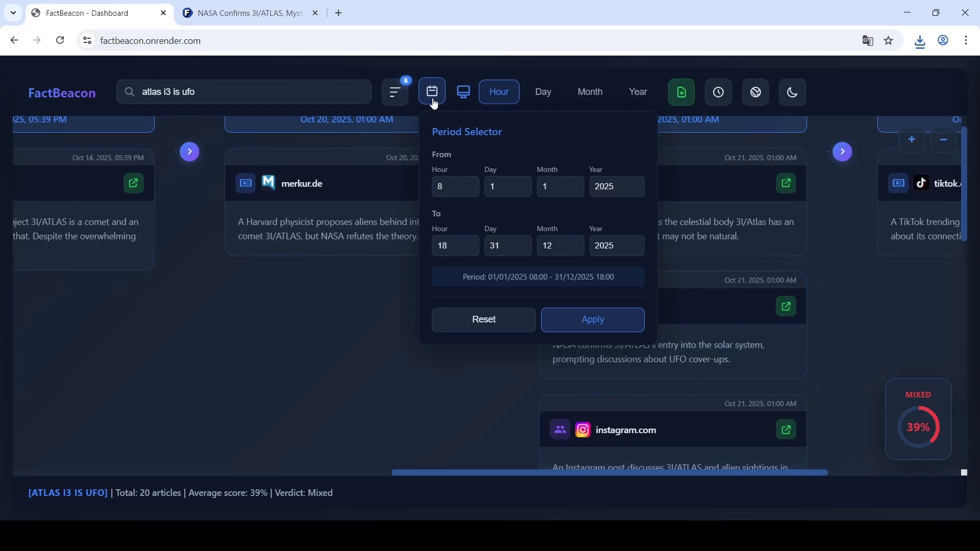This screenshot has height=551, width=980.
Task: Click the zoom out minus button
Action: 943,139
